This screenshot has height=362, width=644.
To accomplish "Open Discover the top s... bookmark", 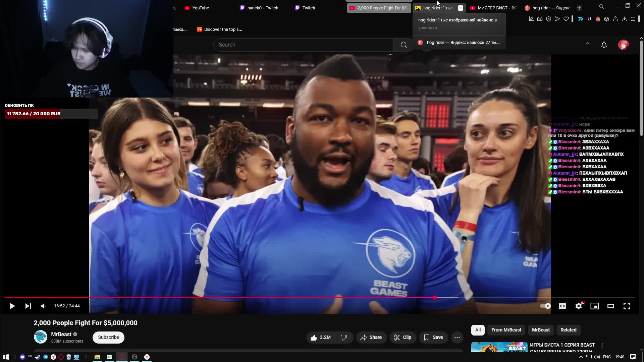I will coord(219,29).
